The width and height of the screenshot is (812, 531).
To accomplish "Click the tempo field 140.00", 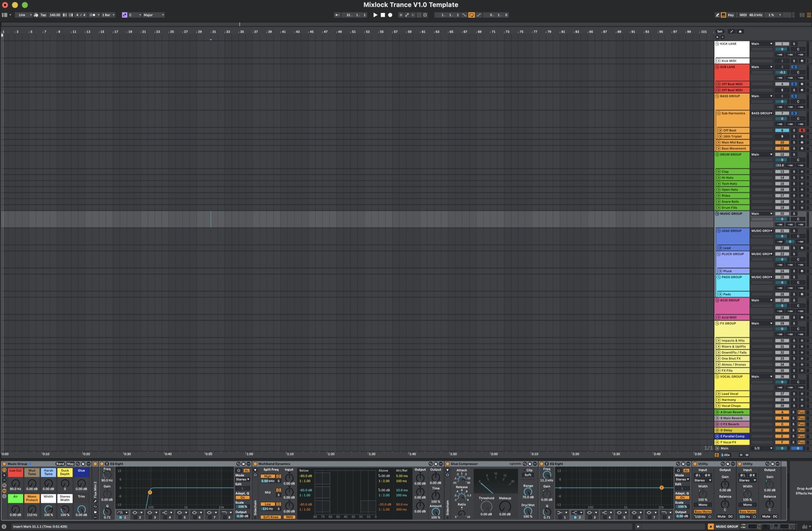I will tap(55, 15).
